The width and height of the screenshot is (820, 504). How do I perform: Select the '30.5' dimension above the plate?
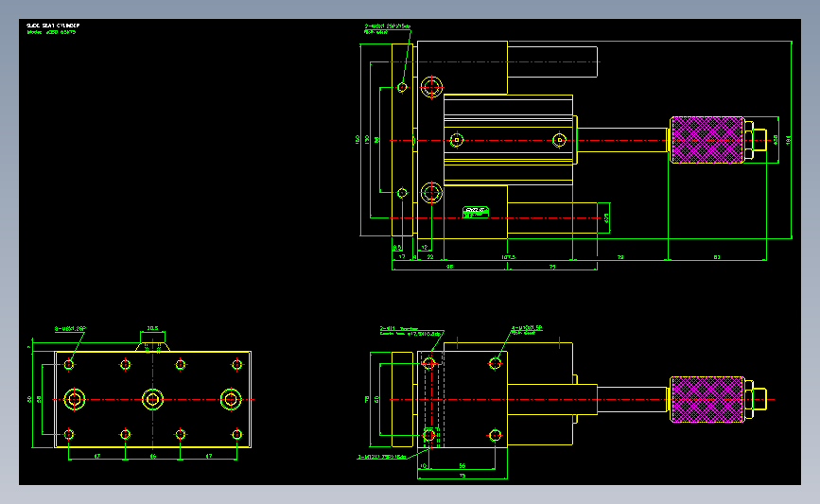click(152, 328)
